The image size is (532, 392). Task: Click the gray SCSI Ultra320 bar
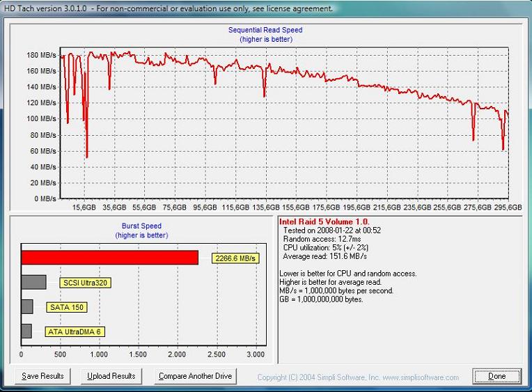tap(33, 282)
